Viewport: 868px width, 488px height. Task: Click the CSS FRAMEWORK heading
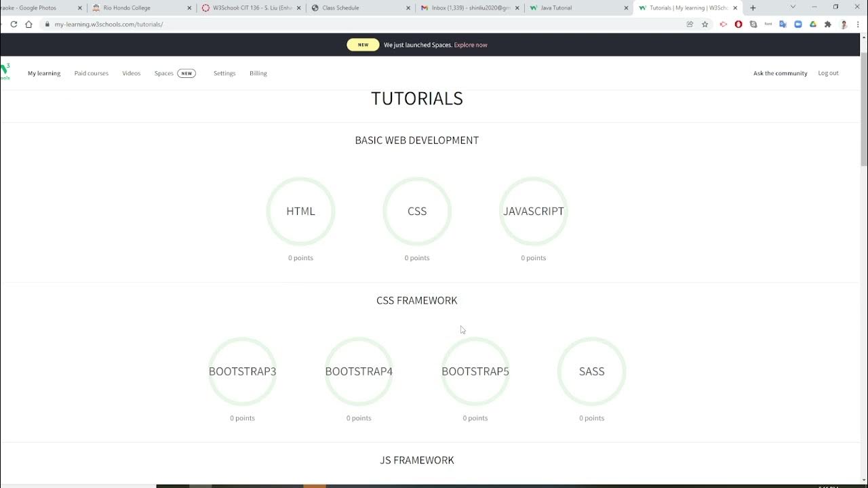[x=417, y=300]
